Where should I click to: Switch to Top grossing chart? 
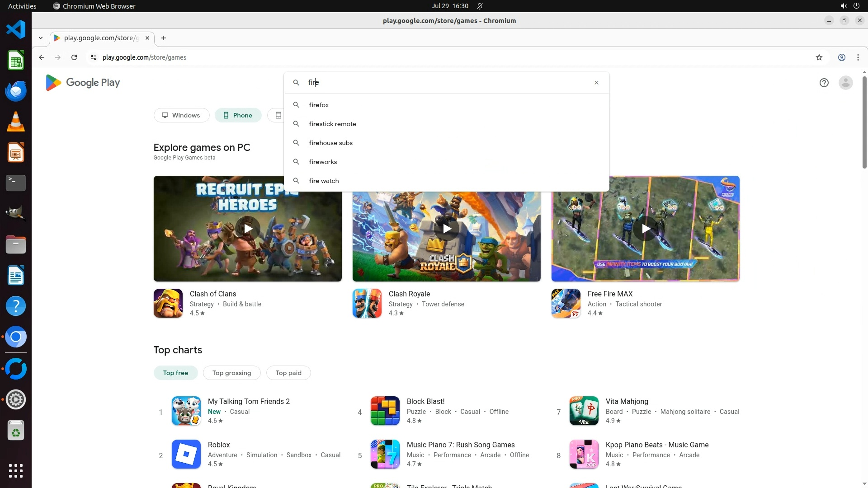(231, 373)
